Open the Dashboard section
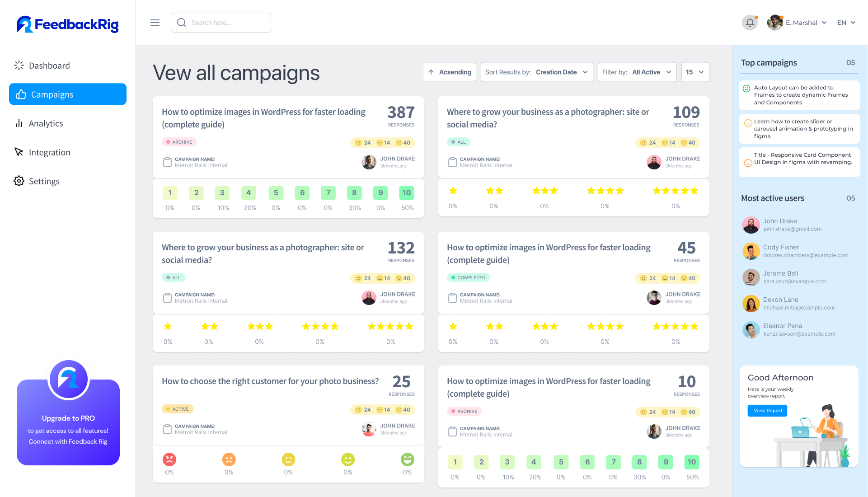The height and width of the screenshot is (497, 868). (49, 65)
